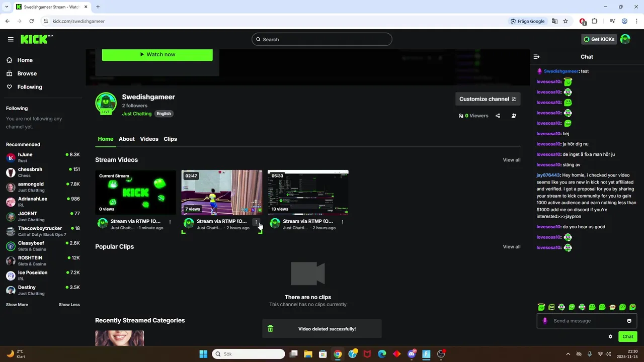Click the Swedishgameer channel avatar
Screen dimensions: 644x362
106,104
